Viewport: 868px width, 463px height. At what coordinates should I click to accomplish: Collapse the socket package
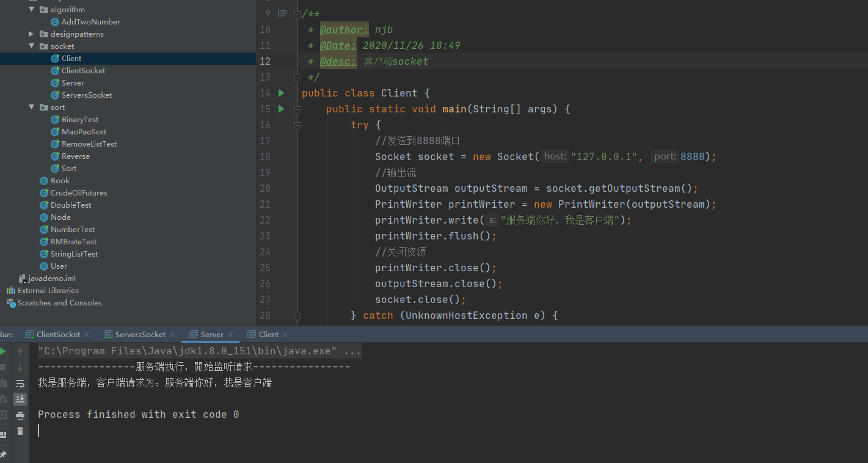(32, 46)
